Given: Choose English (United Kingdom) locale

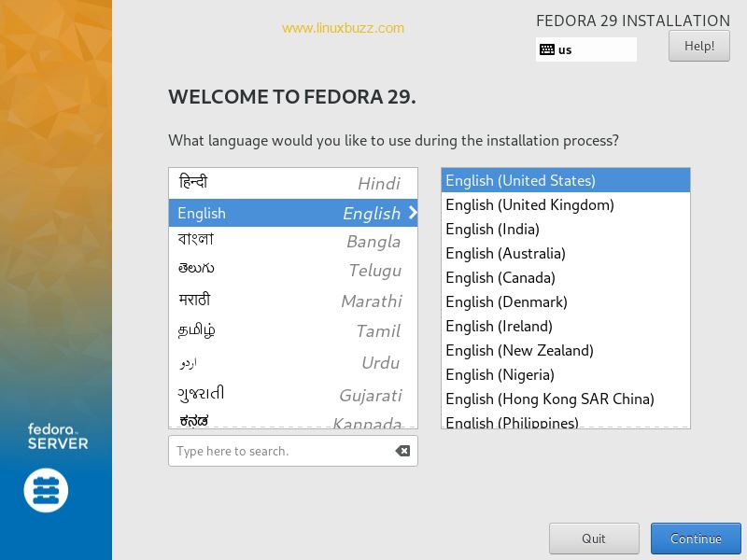Looking at the screenshot, I should (566, 204).
